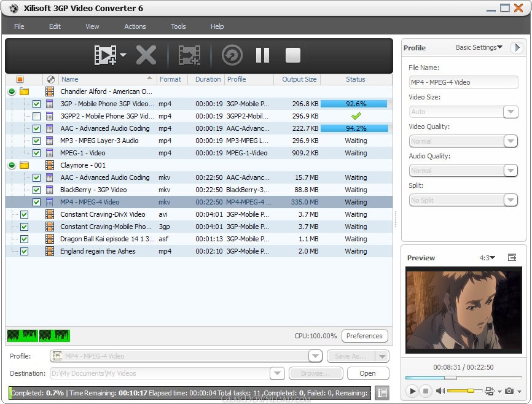Stop the preview video

point(426,390)
